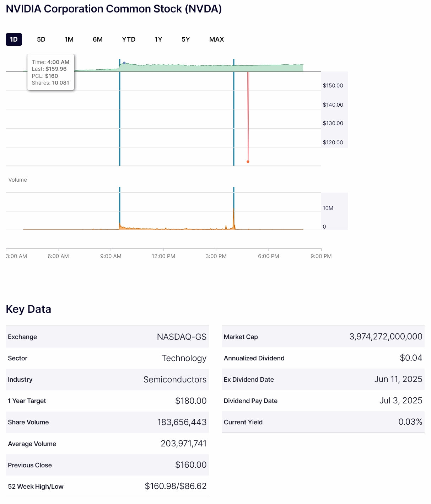Click the Market Cap value
The height and width of the screenshot is (504, 431).
point(386,337)
